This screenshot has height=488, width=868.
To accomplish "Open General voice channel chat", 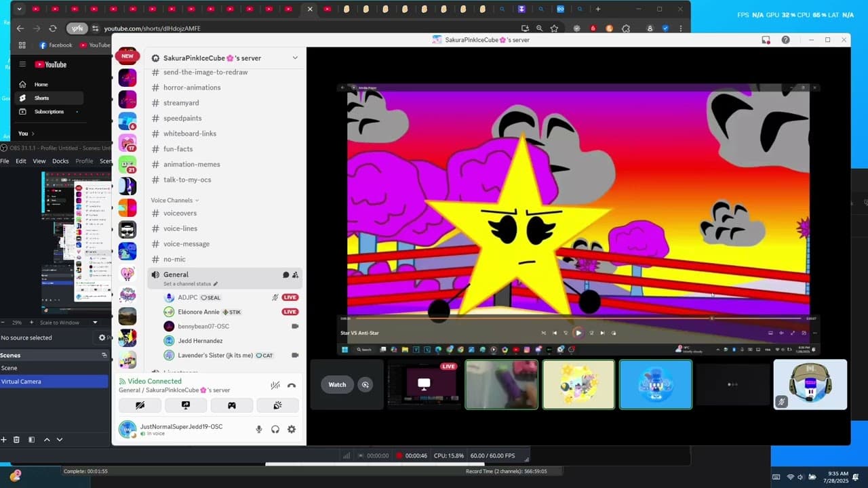I will pos(285,275).
